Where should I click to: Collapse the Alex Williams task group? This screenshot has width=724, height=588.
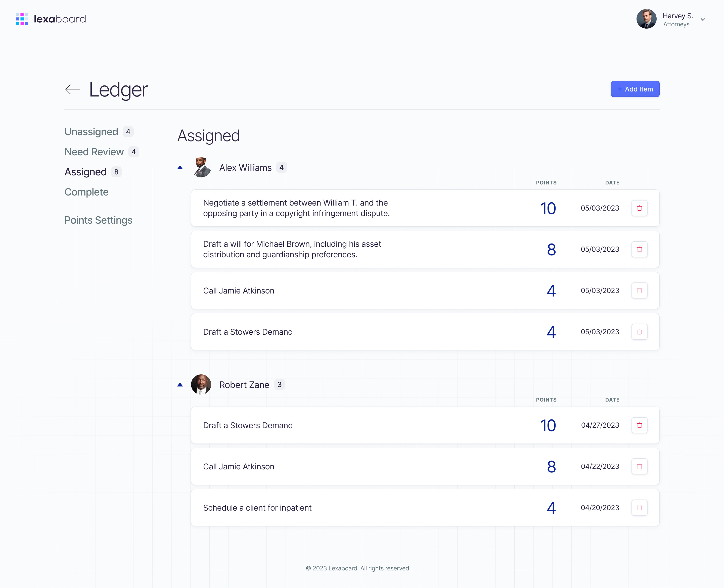180,167
